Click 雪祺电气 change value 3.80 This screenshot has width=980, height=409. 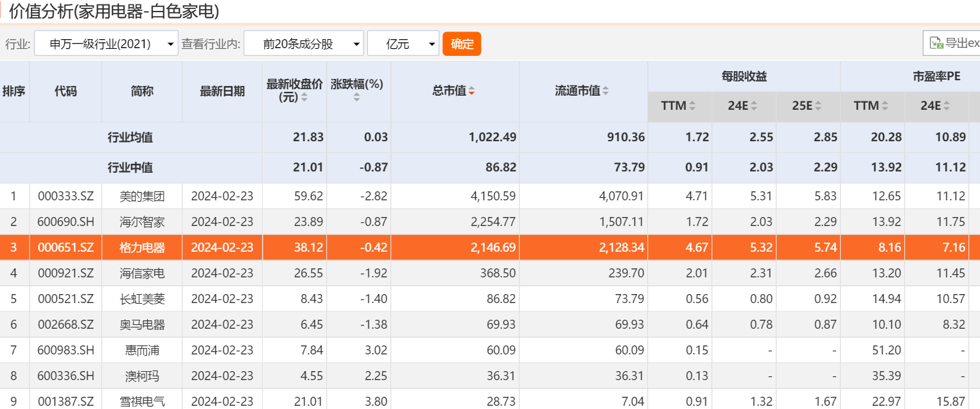[376, 402]
